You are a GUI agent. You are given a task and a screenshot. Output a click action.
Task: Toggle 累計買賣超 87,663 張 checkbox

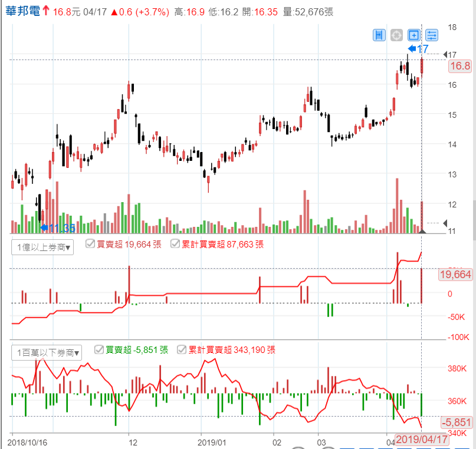(x=175, y=243)
